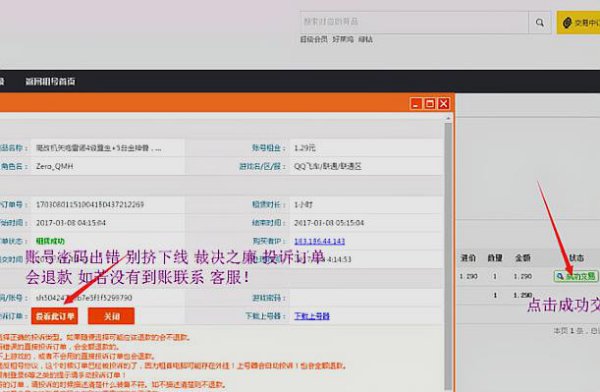This screenshot has height=392, width=600.
Task: Click the green 成功交易 status button
Action: coord(576,276)
